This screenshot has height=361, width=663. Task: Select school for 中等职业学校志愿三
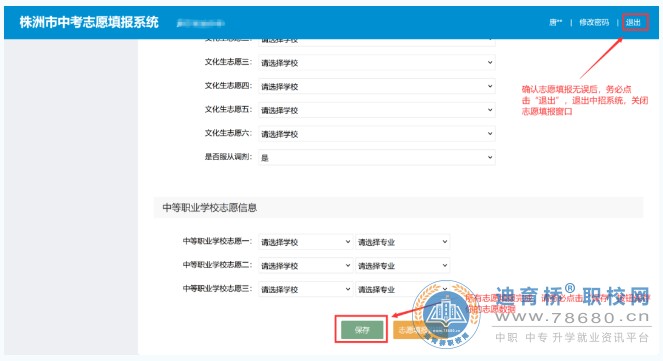click(305, 289)
